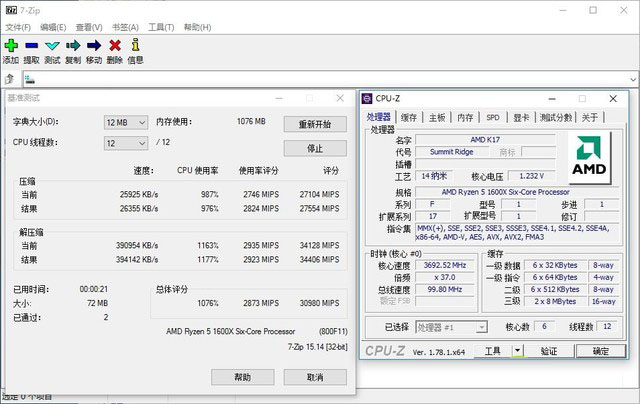Open the 查看(V) menu
Viewport: 640px width, 404px height.
[x=89, y=27]
